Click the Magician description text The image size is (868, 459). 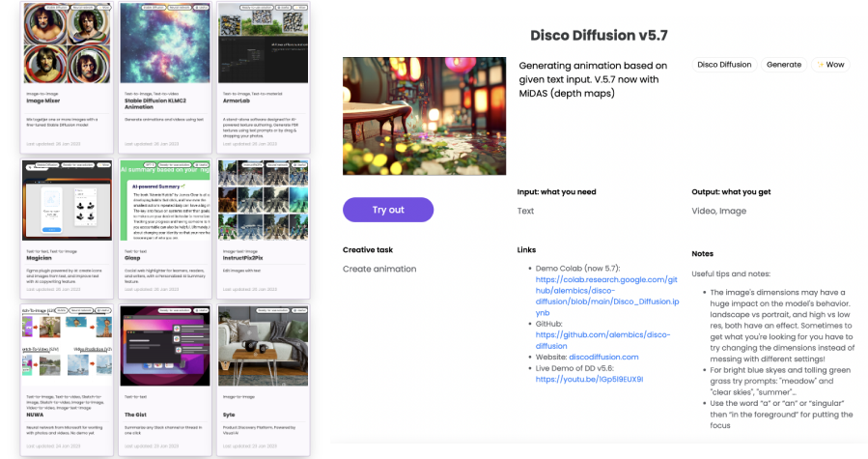pos(64,276)
